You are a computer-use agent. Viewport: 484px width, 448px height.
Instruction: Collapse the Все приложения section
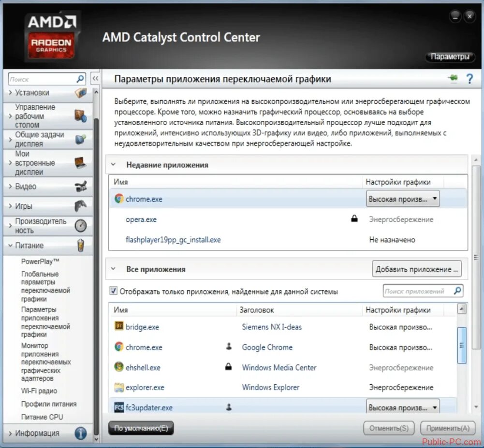click(x=113, y=269)
